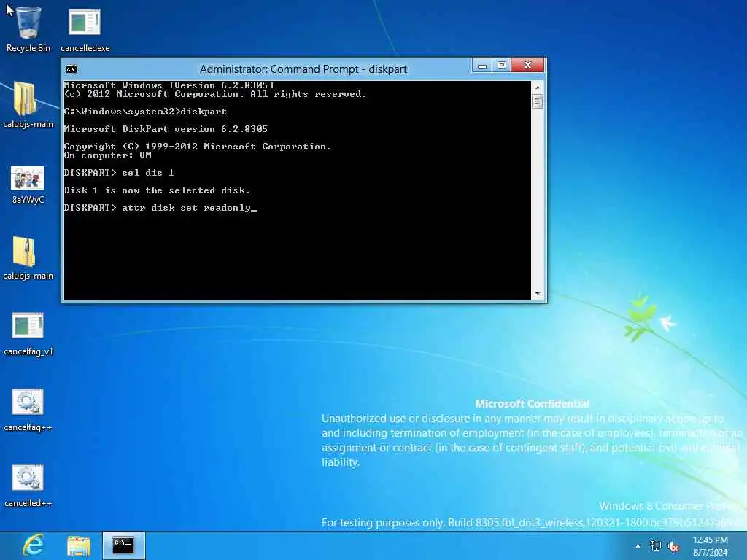747x560 pixels.
Task: Click the 'Copyright (C) 1999-2012 Microsoft Corporation.' line
Action: click(198, 147)
